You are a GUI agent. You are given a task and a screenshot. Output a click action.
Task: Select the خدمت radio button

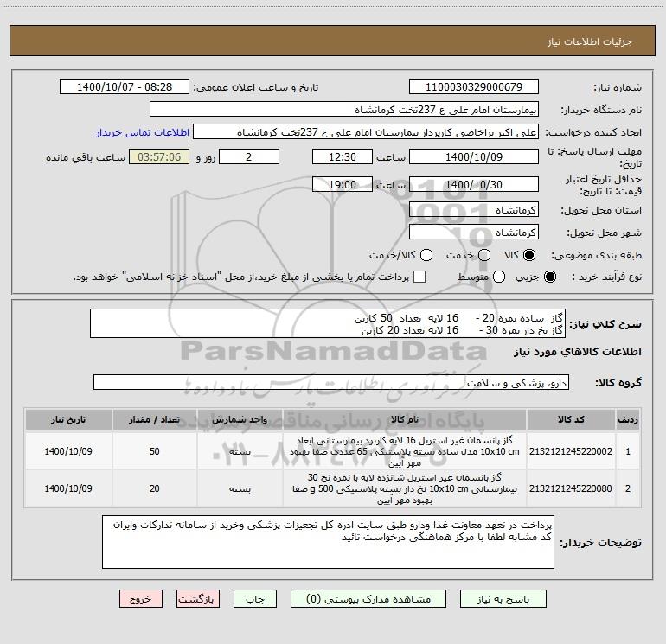484,255
